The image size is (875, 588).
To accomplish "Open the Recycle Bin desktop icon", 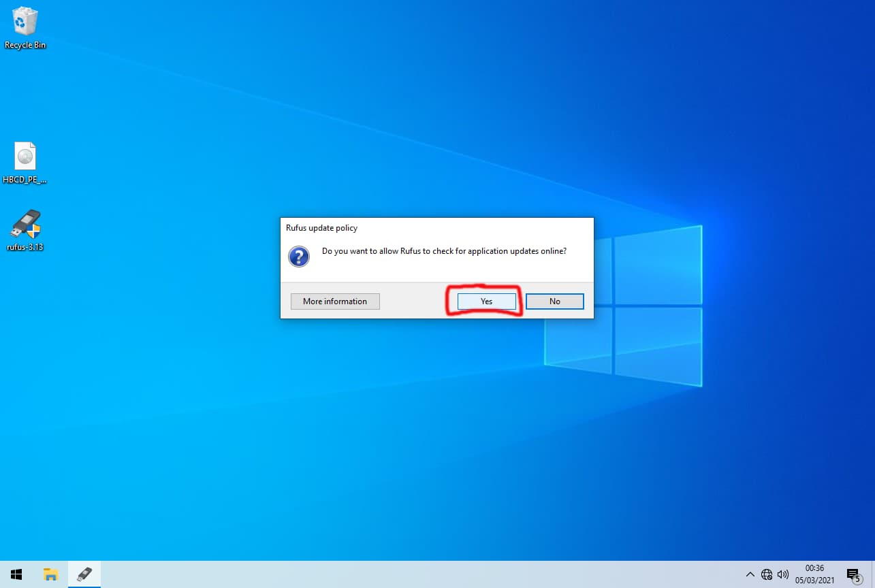I will click(25, 27).
